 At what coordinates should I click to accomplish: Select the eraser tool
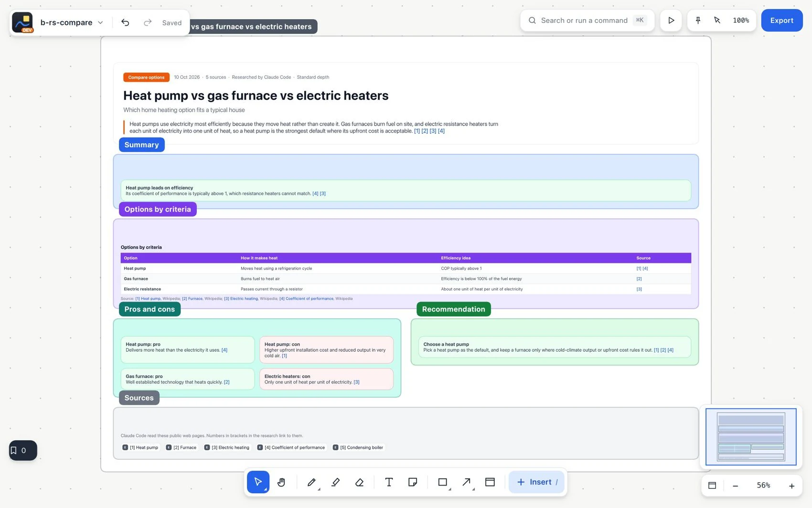point(360,482)
